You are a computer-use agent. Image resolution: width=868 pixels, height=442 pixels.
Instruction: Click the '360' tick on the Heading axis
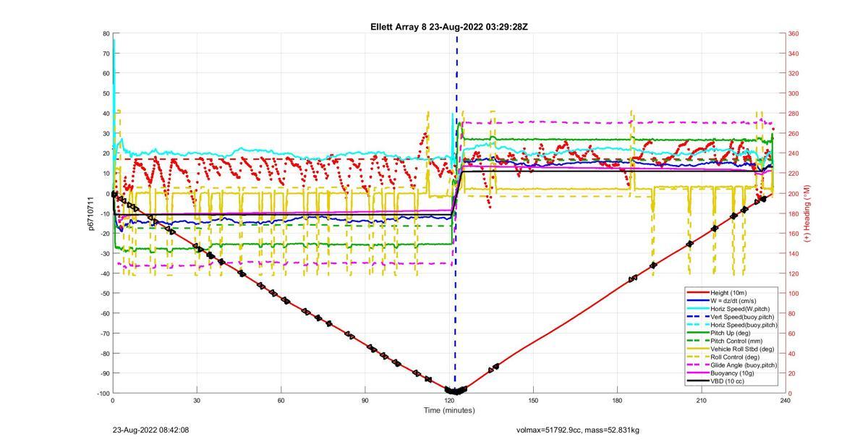click(x=793, y=33)
